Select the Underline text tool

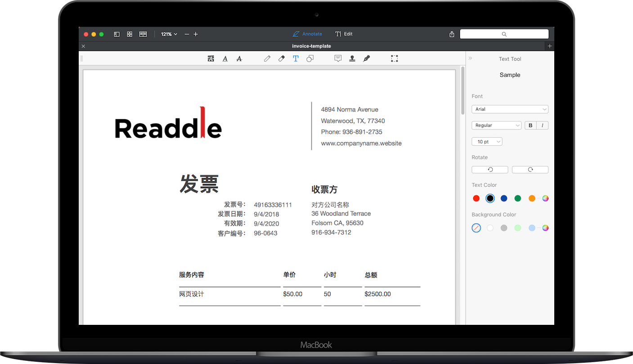click(225, 58)
